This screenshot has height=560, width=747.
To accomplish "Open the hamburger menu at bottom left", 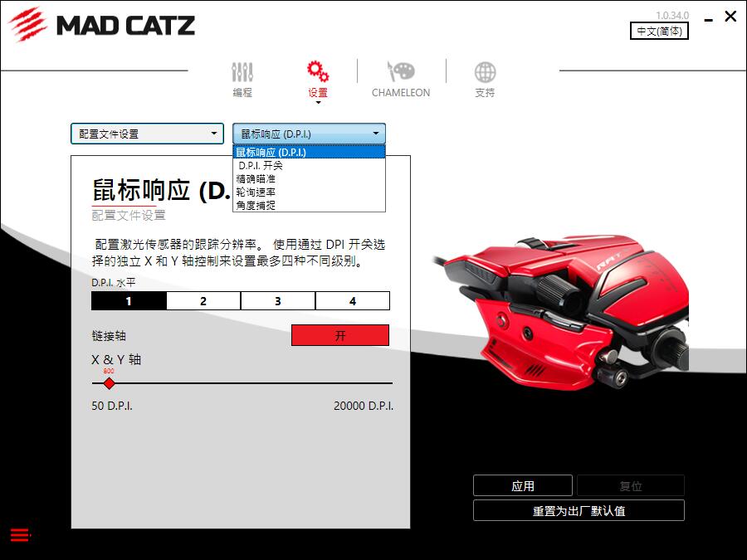I will tap(18, 536).
